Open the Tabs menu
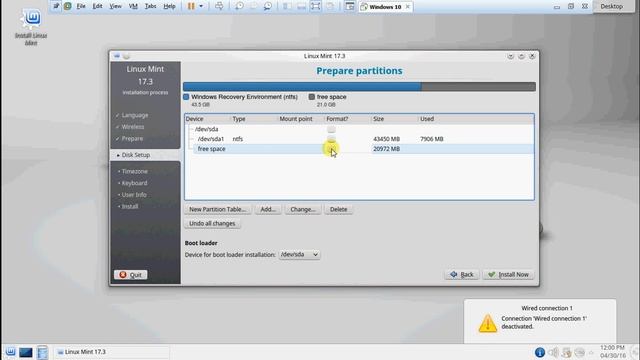Screen dimensions: 640x360 (x=151, y=6)
